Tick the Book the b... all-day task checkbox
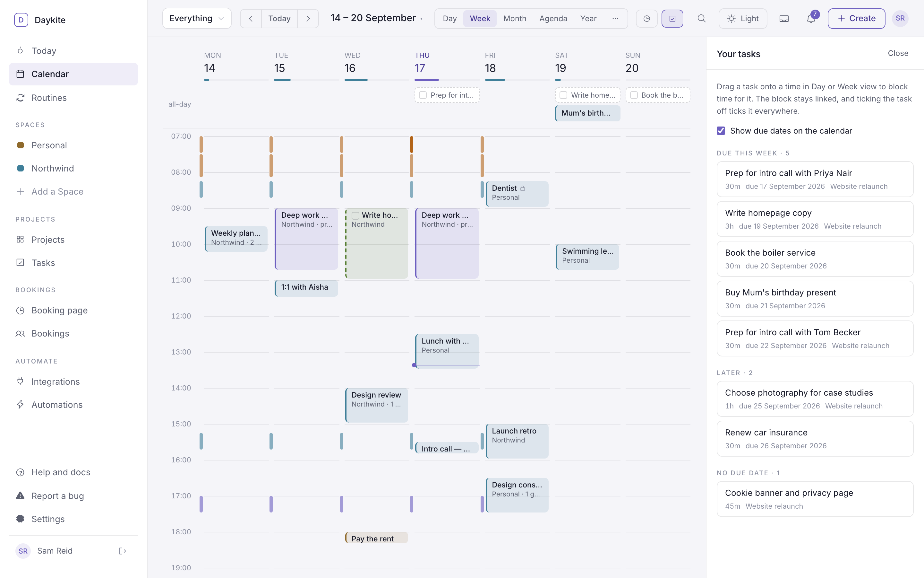924x578 pixels. point(634,95)
